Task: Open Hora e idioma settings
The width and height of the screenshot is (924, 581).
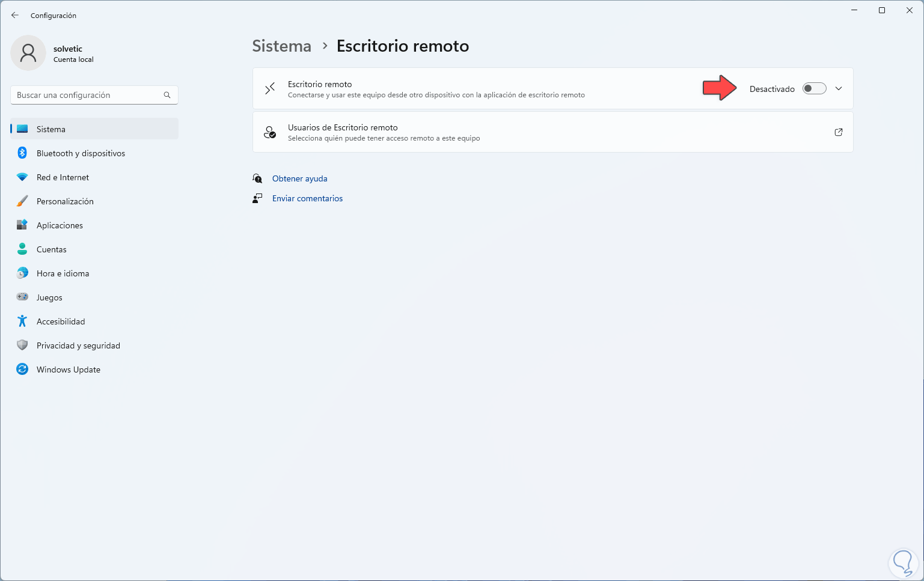Action: tap(63, 273)
